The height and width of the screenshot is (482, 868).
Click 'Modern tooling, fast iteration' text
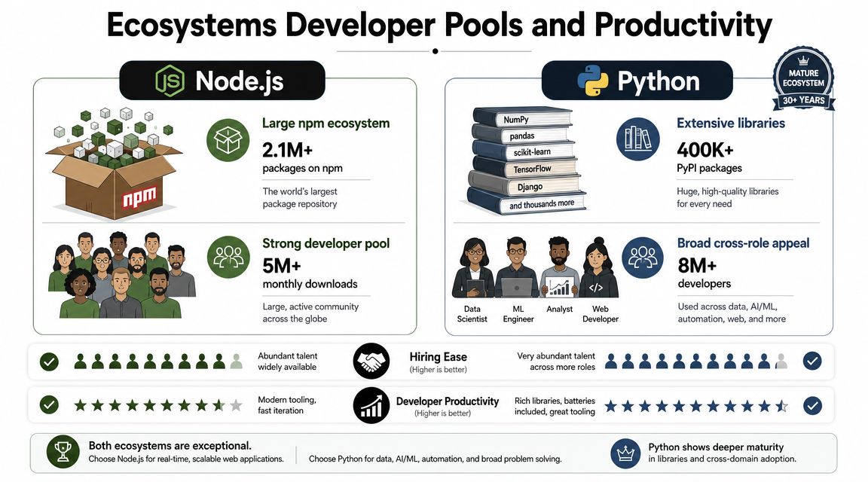(287, 405)
